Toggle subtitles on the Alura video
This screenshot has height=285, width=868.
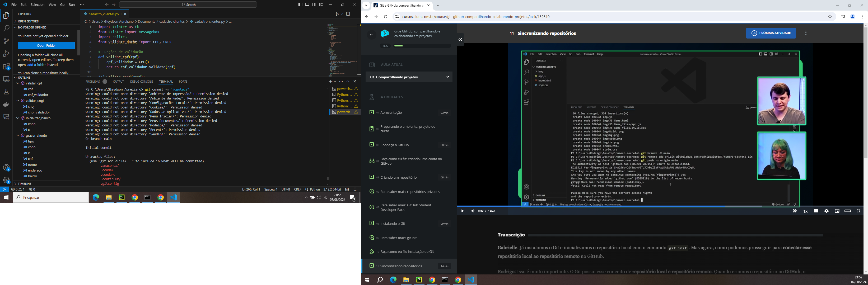(x=816, y=211)
